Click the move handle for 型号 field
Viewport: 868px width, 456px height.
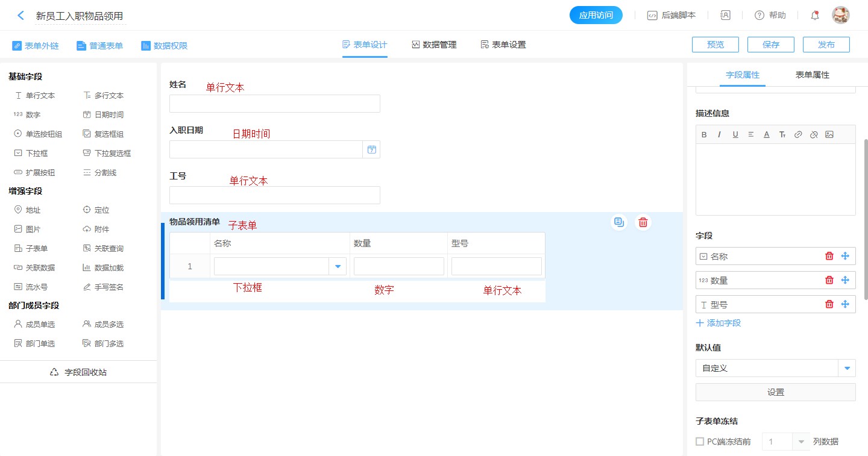click(x=845, y=304)
